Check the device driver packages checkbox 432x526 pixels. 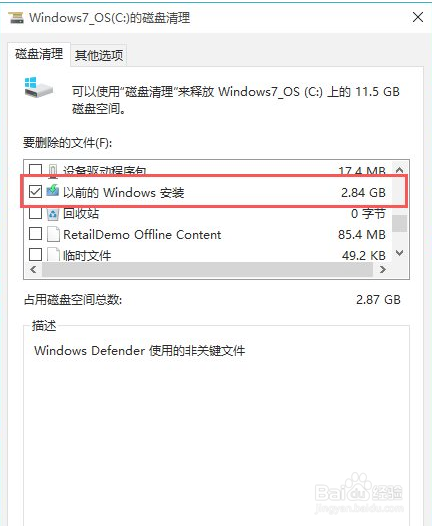pyautogui.click(x=35, y=169)
